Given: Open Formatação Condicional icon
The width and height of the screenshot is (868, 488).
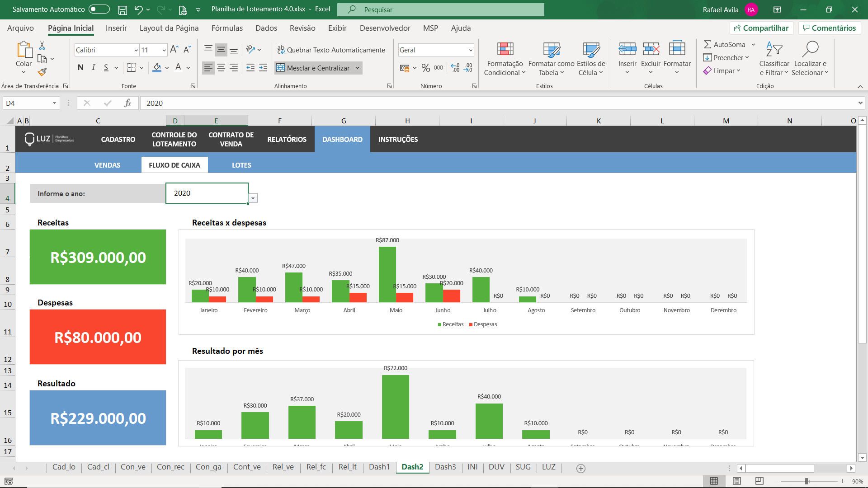Looking at the screenshot, I should (505, 50).
